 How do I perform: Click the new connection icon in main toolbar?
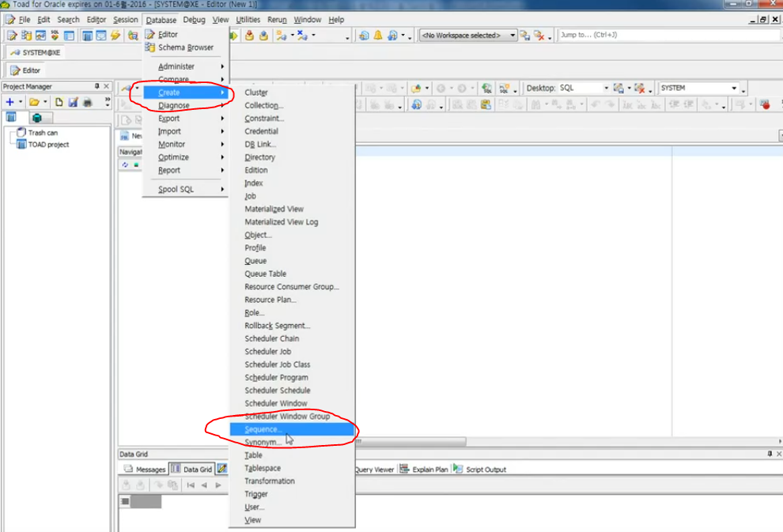(x=281, y=36)
